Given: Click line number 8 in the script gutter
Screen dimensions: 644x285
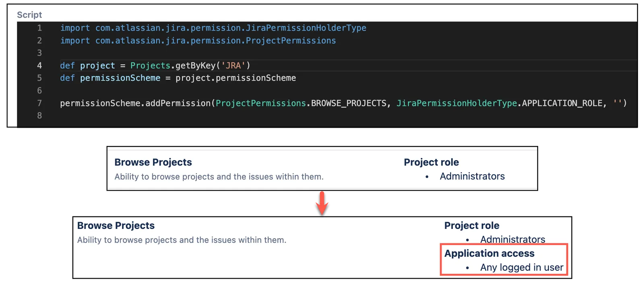Looking at the screenshot, I should [39, 116].
